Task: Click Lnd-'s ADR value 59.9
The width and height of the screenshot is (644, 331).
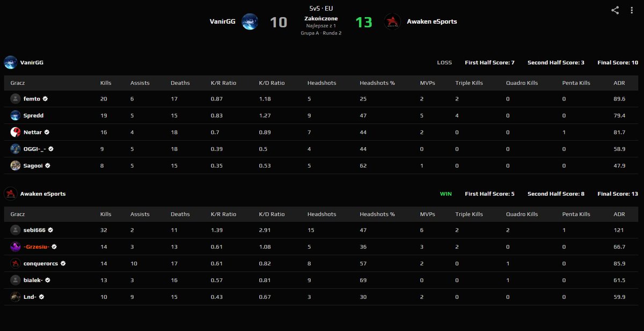Action: (619, 297)
